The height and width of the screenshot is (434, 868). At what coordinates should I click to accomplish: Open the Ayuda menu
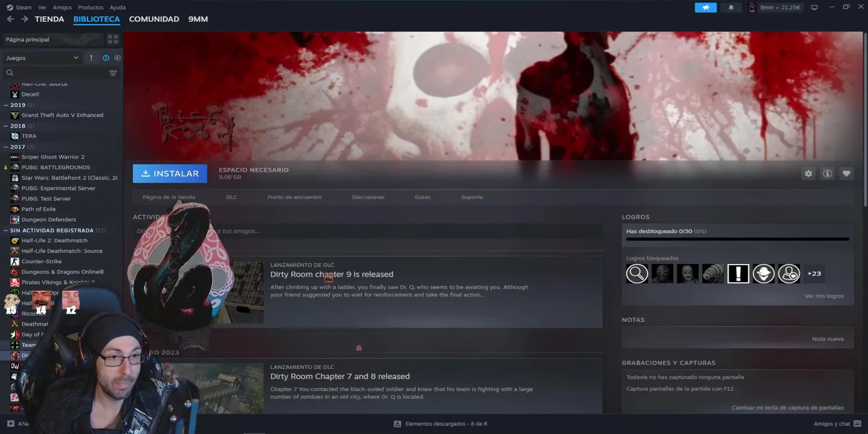click(118, 7)
